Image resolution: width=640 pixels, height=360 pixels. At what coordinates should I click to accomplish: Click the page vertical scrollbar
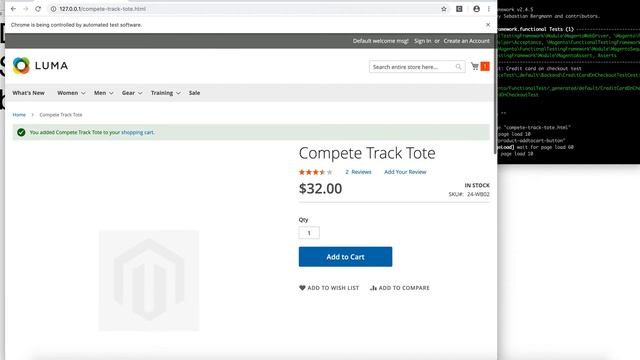[x=495, y=95]
